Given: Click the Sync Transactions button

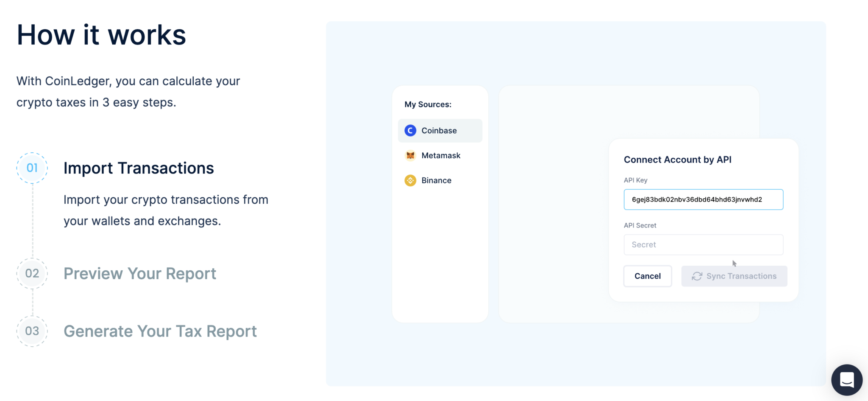Looking at the screenshot, I should click(734, 276).
